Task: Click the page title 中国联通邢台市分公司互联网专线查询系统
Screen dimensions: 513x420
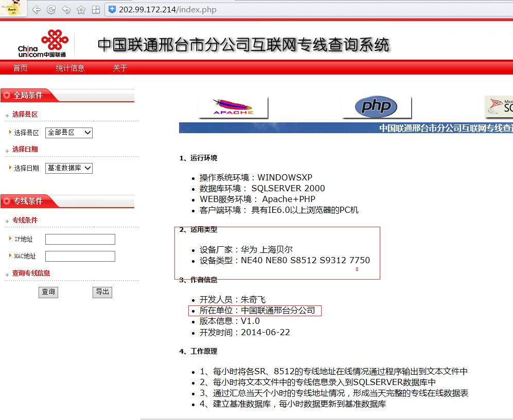Action: (243, 45)
